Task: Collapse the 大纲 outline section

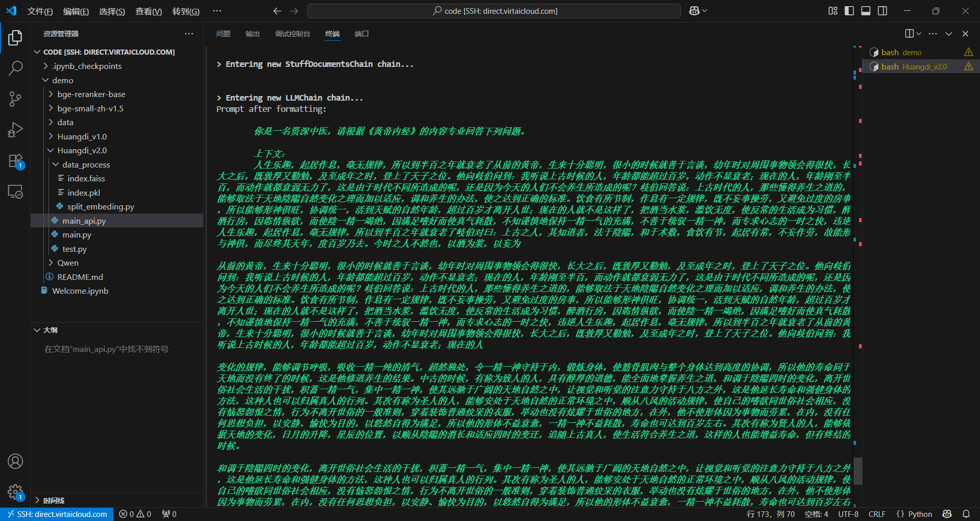Action: click(x=37, y=330)
